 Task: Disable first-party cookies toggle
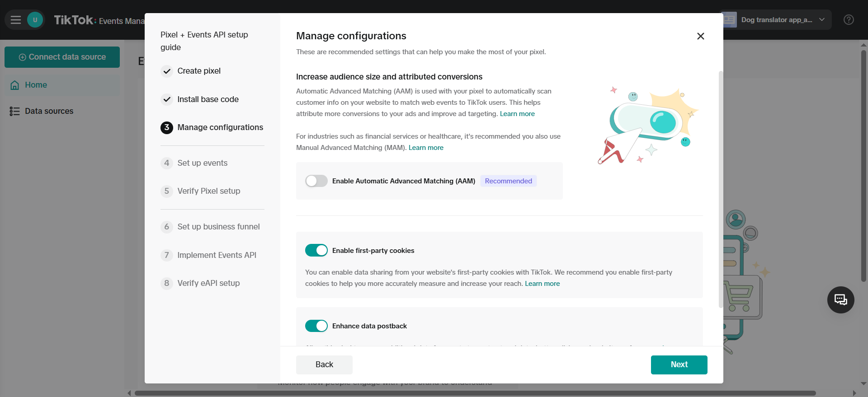coord(316,250)
